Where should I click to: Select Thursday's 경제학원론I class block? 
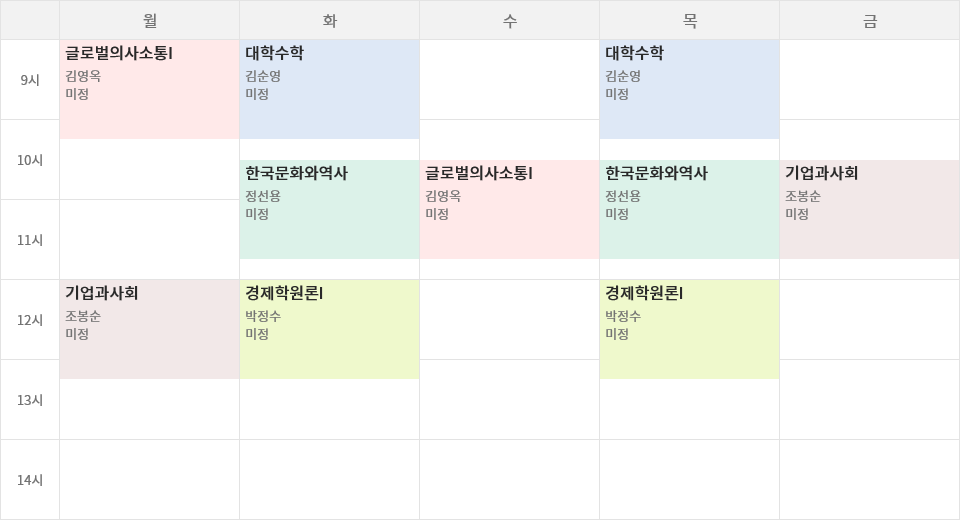(690, 329)
